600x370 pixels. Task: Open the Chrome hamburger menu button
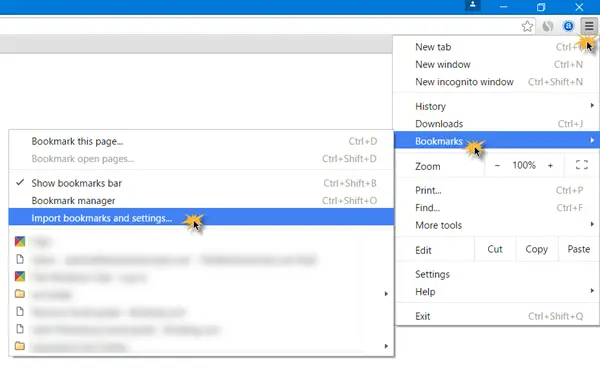589,26
